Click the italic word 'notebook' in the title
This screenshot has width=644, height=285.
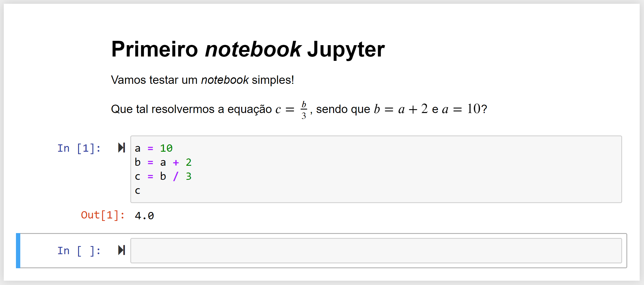[x=253, y=49]
